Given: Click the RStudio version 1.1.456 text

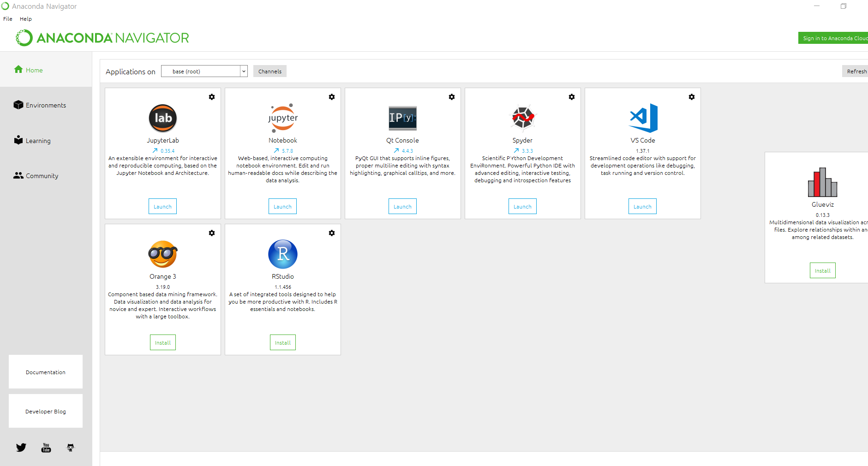Looking at the screenshot, I should pyautogui.click(x=283, y=287).
